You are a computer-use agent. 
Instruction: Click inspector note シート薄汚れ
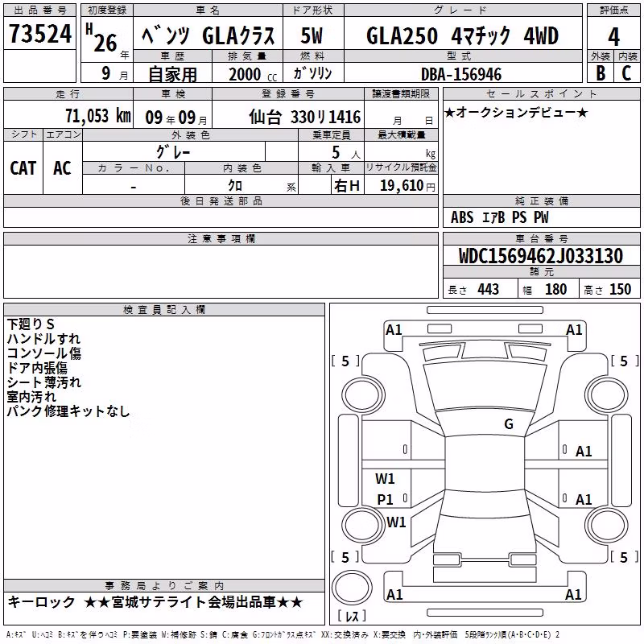(44, 382)
